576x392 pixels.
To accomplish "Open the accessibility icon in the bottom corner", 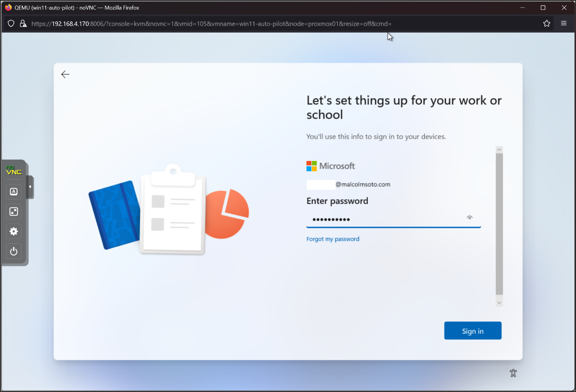I will click(x=513, y=373).
